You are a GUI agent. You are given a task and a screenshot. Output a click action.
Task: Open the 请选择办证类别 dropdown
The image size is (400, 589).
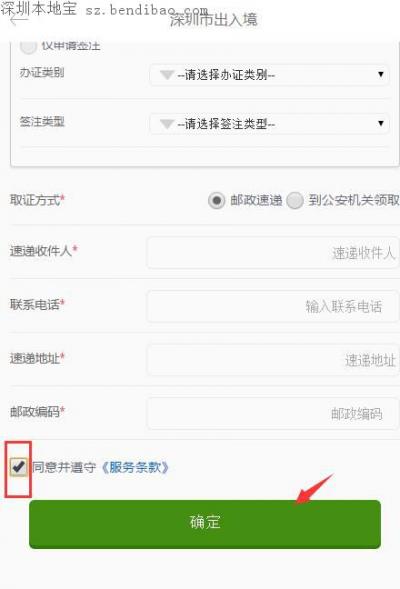point(269,75)
